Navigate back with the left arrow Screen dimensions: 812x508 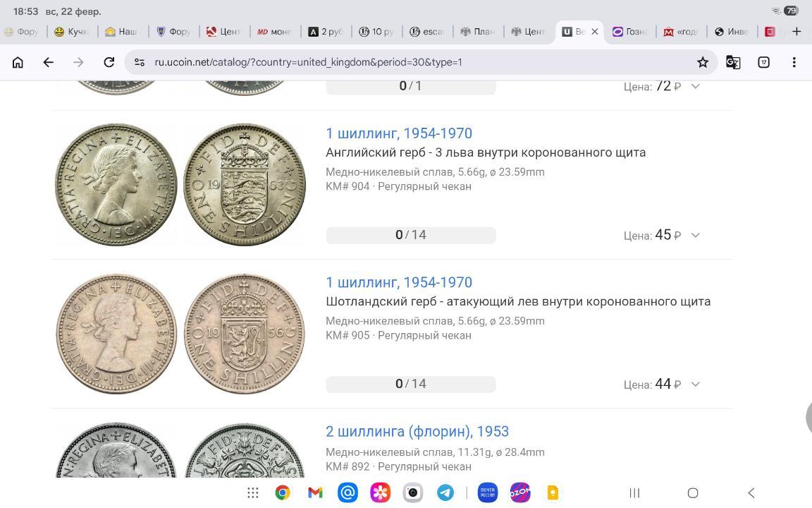[48, 62]
